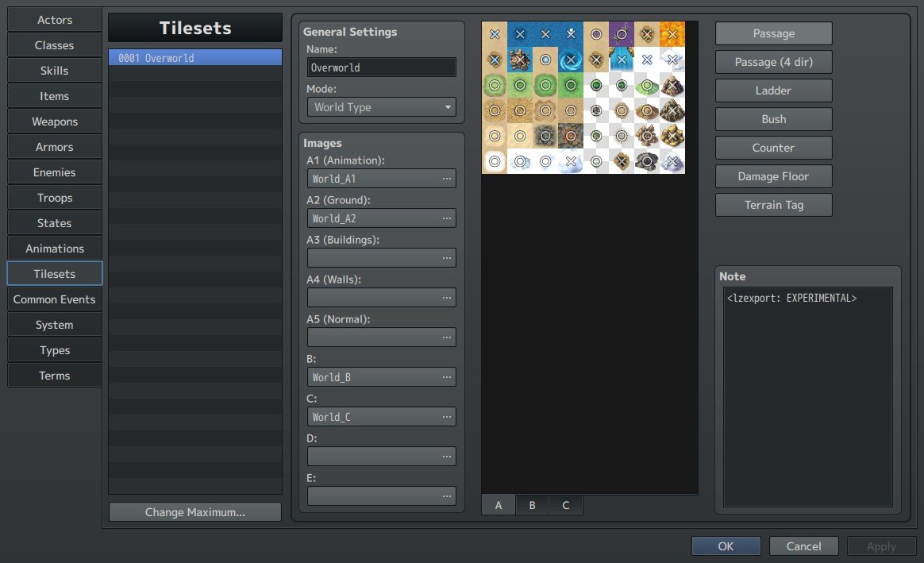924x563 pixels.
Task: Show tile page C
Action: [x=566, y=505]
